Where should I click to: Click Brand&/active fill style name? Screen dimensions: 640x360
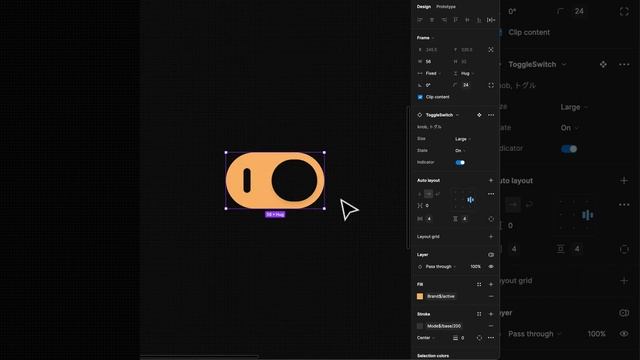[x=441, y=296]
